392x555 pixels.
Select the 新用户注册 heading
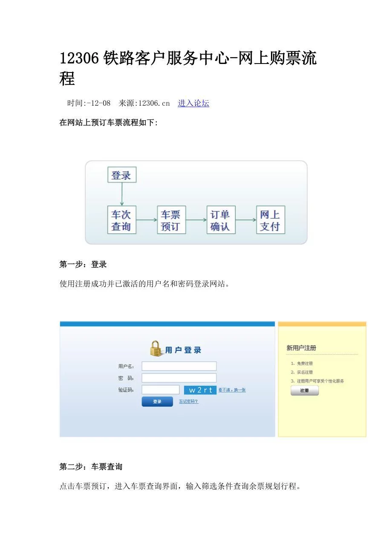[x=301, y=348]
